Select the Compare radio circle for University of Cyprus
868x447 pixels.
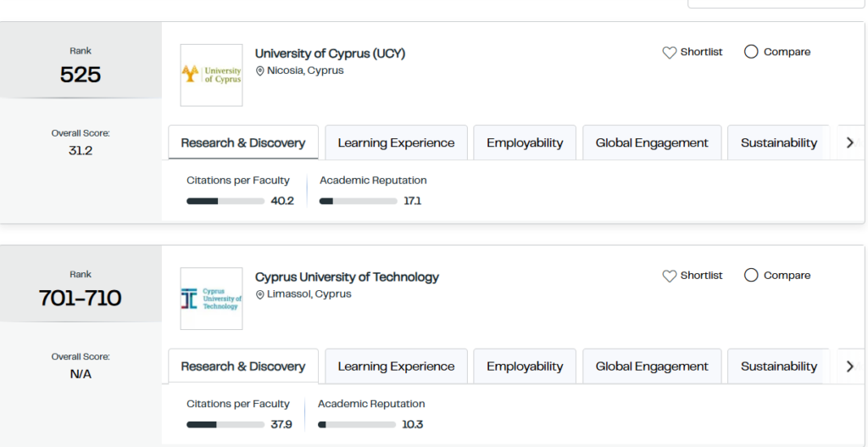pos(751,52)
